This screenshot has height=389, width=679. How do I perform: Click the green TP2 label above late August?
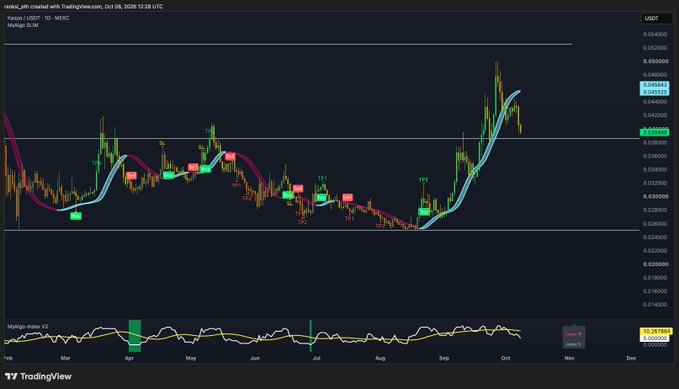(423, 180)
